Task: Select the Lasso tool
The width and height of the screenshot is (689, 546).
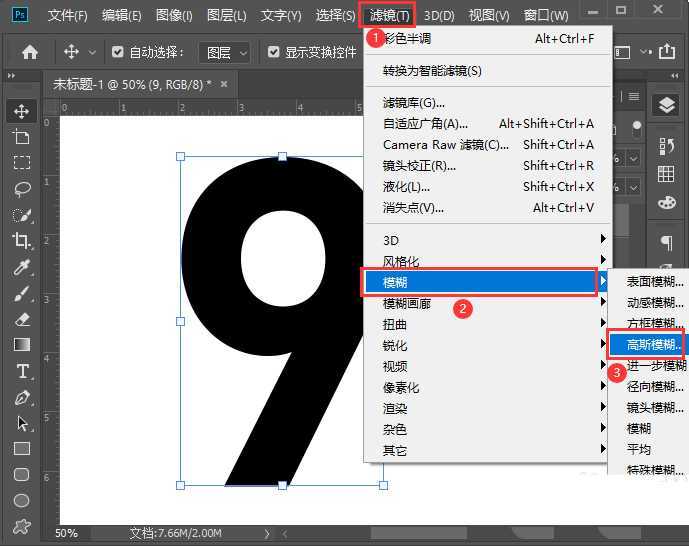Action: click(21, 189)
